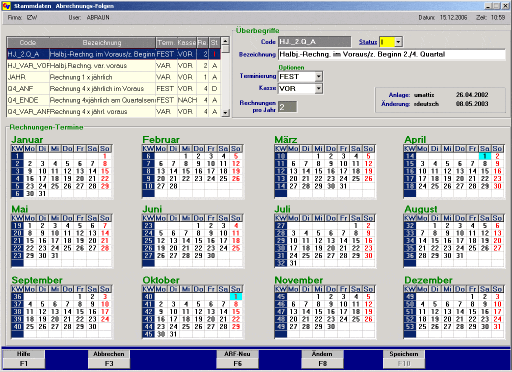
Task: Click the Ändern F8 button
Action: 322,359
